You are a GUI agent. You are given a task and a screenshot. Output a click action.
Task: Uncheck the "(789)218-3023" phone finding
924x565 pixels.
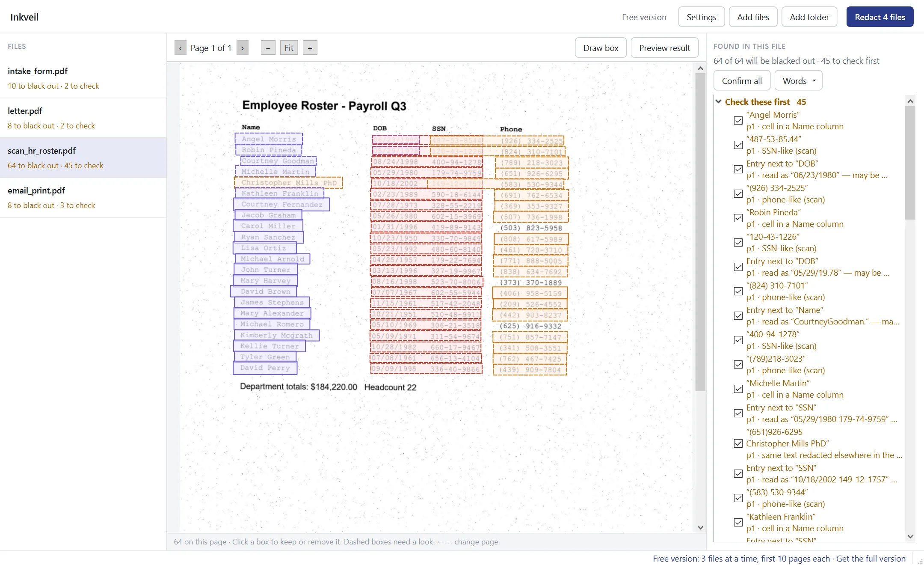pos(738,365)
